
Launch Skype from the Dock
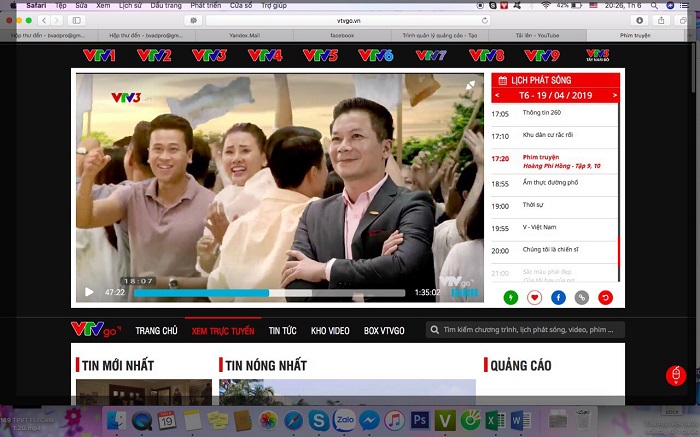click(x=319, y=420)
